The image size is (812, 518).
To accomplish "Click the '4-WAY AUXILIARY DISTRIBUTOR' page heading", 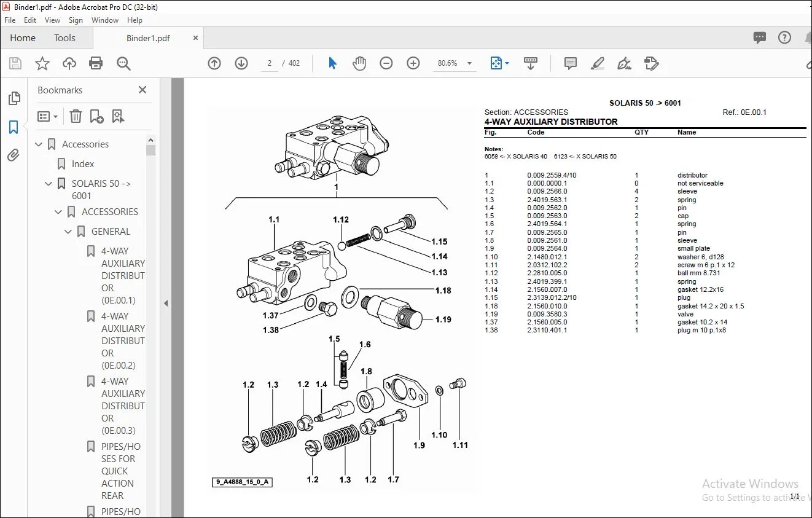I will click(551, 122).
